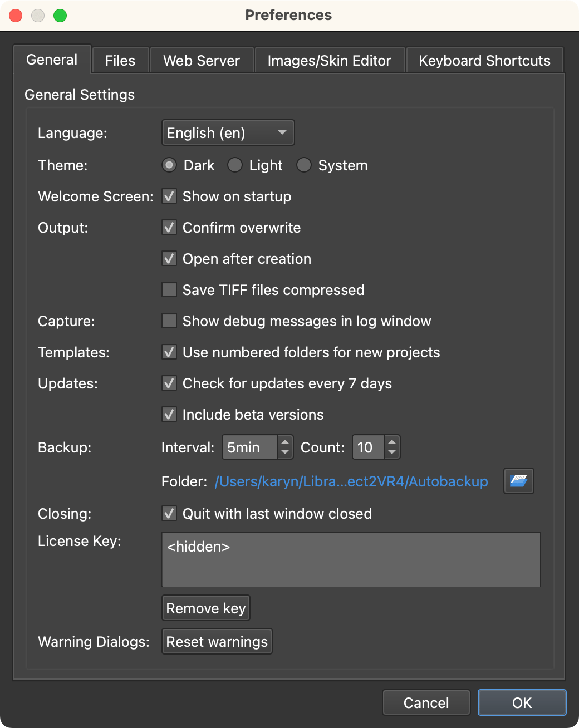Switch to Images/Skin Editor tab
The image size is (579, 728).
(x=329, y=60)
